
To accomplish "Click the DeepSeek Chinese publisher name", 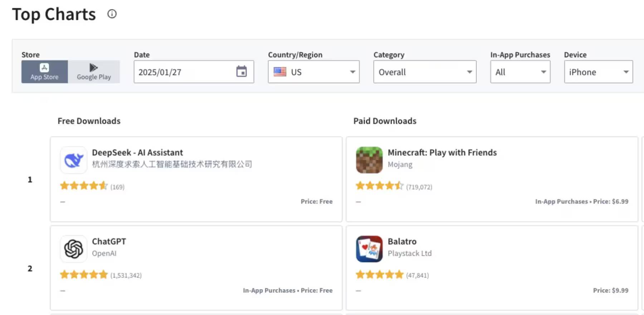I will tap(172, 164).
